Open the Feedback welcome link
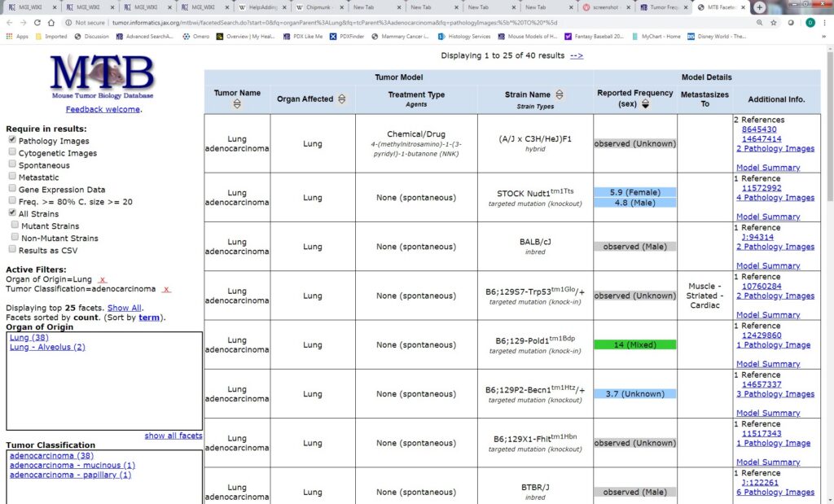The width and height of the screenshot is (834, 504). [x=103, y=110]
